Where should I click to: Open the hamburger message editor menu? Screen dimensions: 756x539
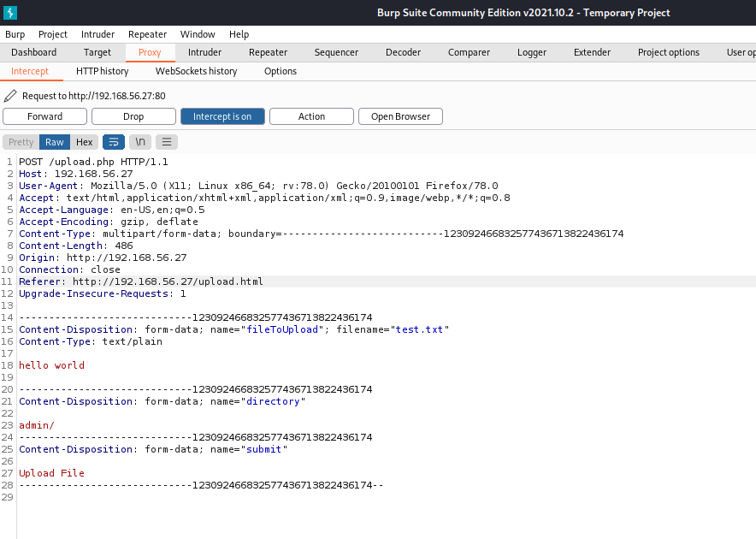pyautogui.click(x=167, y=142)
